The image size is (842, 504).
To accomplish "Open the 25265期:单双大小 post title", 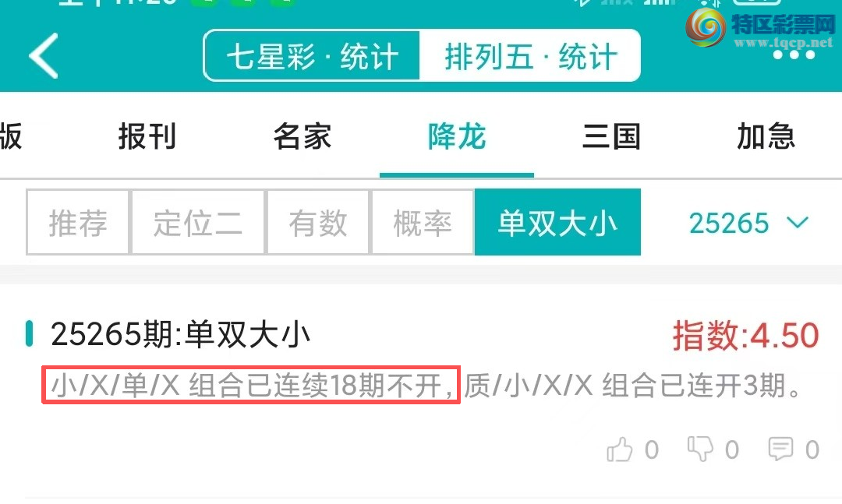I will (x=180, y=334).
